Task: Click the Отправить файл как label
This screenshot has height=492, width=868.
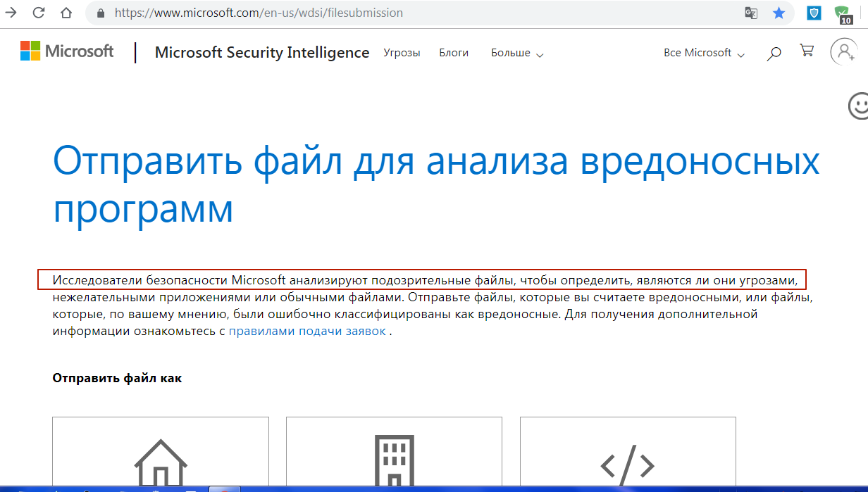Action: point(117,378)
